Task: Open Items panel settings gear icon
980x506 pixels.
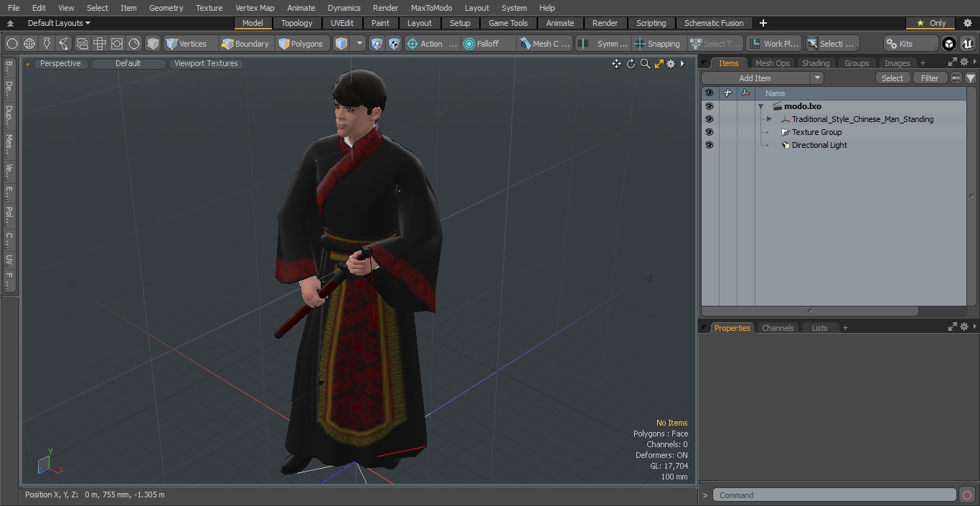Action: (963, 63)
